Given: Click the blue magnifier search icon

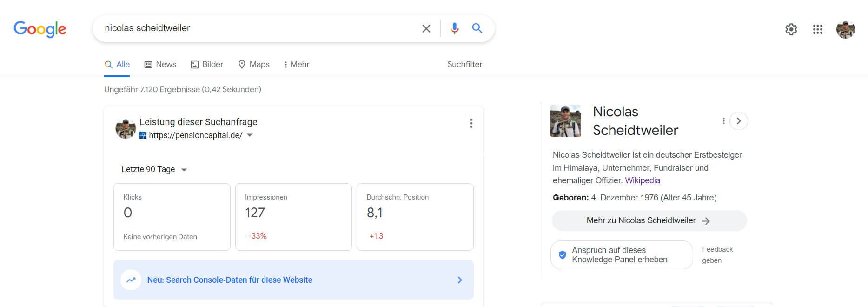Looking at the screenshot, I should tap(477, 28).
